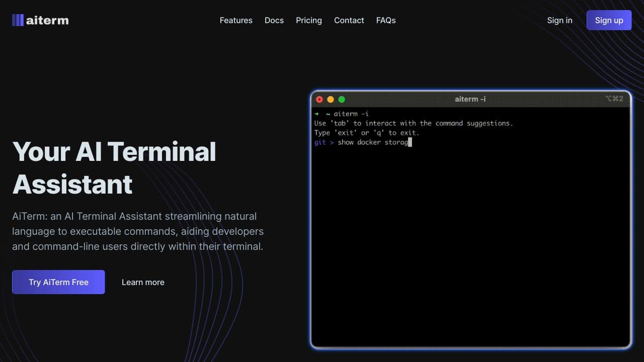Click the terminal title 'aiterm -i'
Screen dimensions: 644x362
tap(470, 99)
